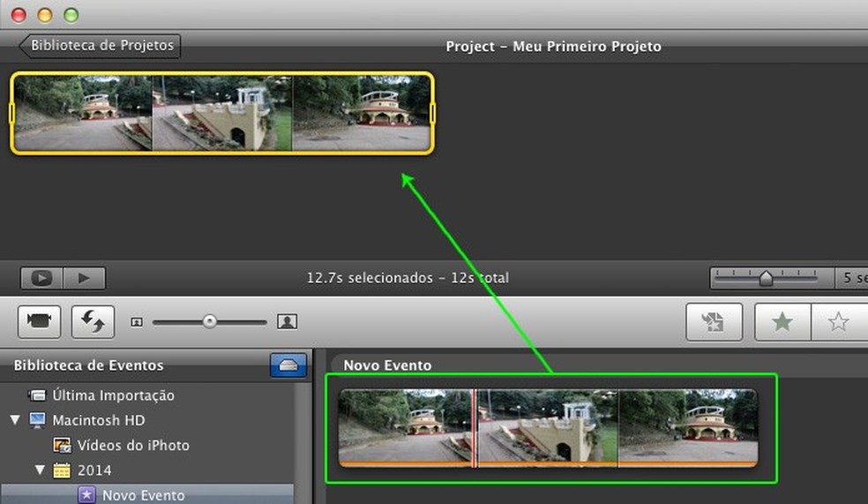The width and height of the screenshot is (868, 504).
Task: Click the right yellow selection handle
Action: pos(433,113)
